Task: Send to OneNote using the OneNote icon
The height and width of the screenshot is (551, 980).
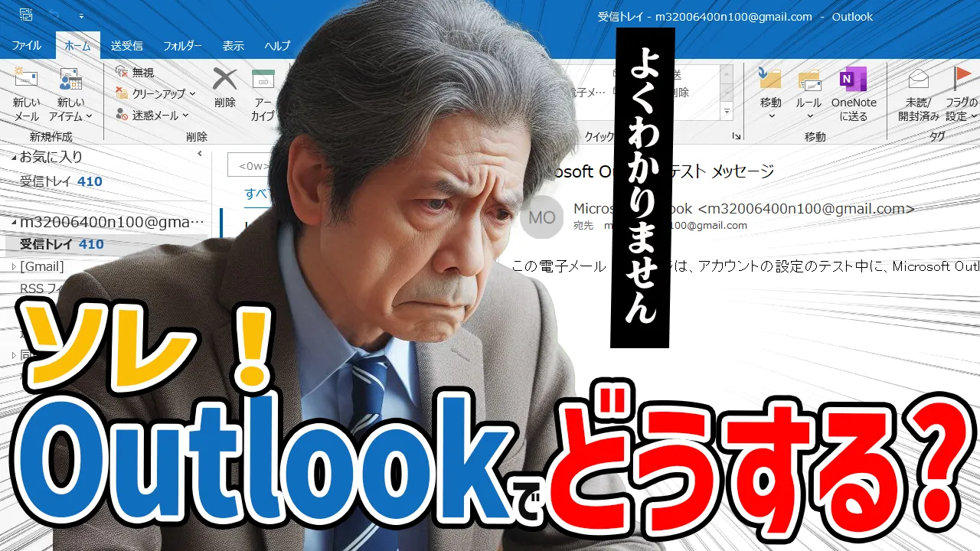Action: coord(853,80)
